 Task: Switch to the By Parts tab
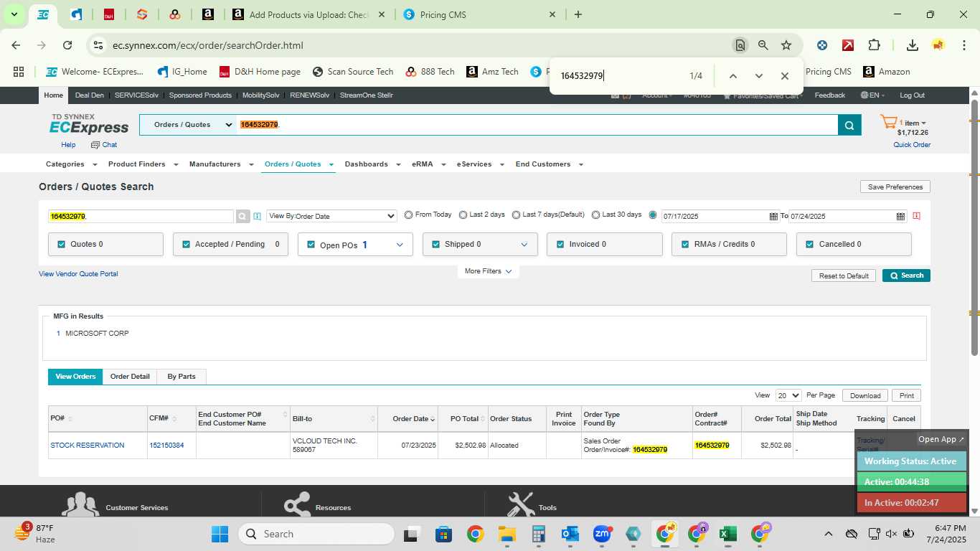tap(182, 377)
